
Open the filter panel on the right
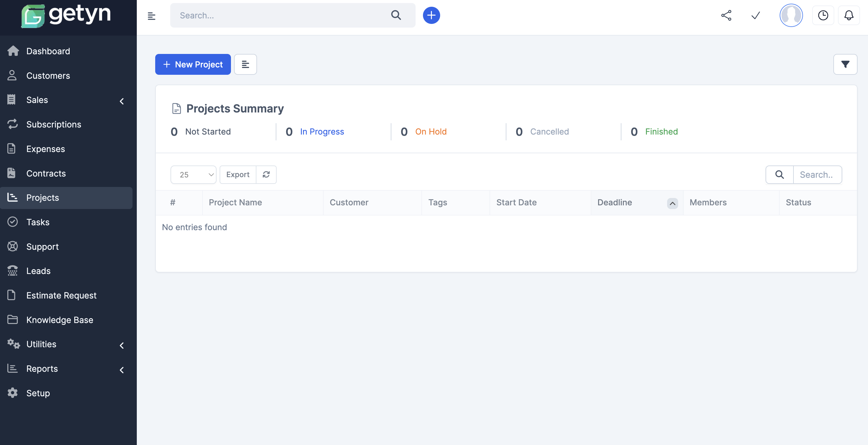point(845,64)
